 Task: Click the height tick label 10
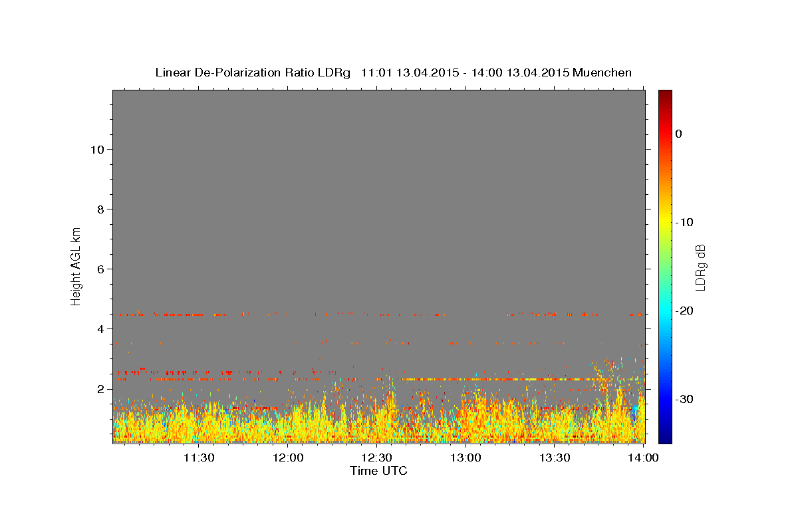(97, 149)
